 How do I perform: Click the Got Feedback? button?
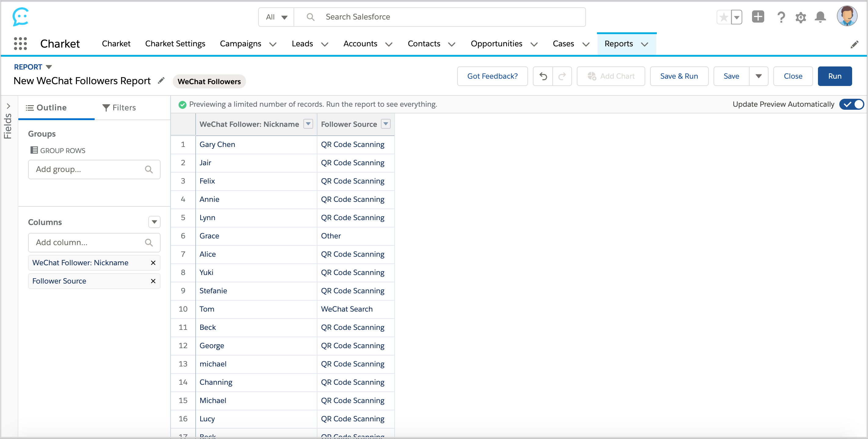(492, 77)
